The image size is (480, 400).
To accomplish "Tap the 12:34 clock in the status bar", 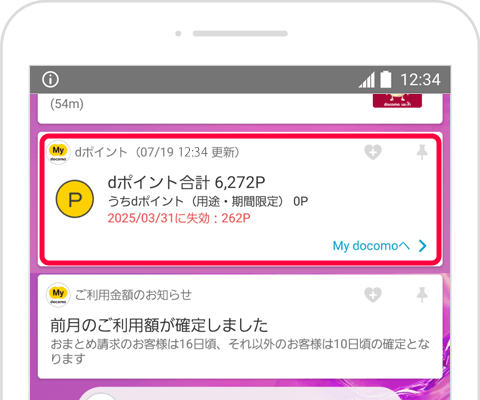I will pos(420,80).
